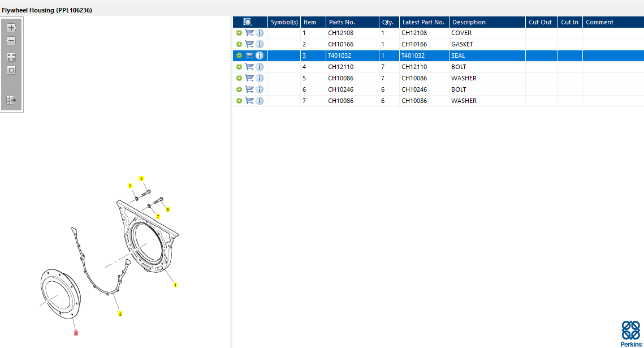Select callout 2 on the gasket diagram
Image resolution: width=644 pixels, height=348 pixels.
(x=120, y=314)
